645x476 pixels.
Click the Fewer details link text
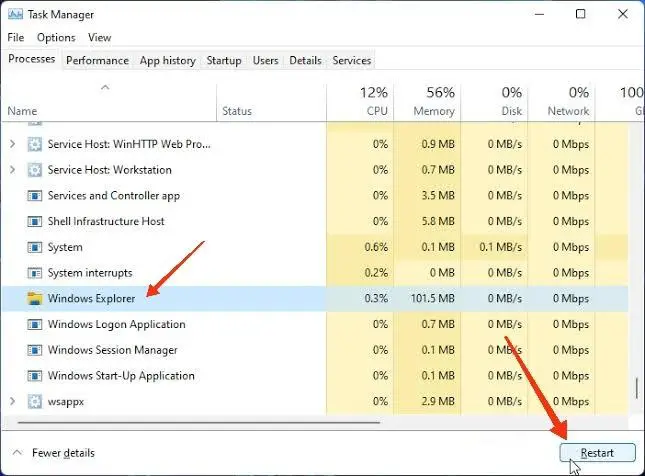pyautogui.click(x=63, y=453)
